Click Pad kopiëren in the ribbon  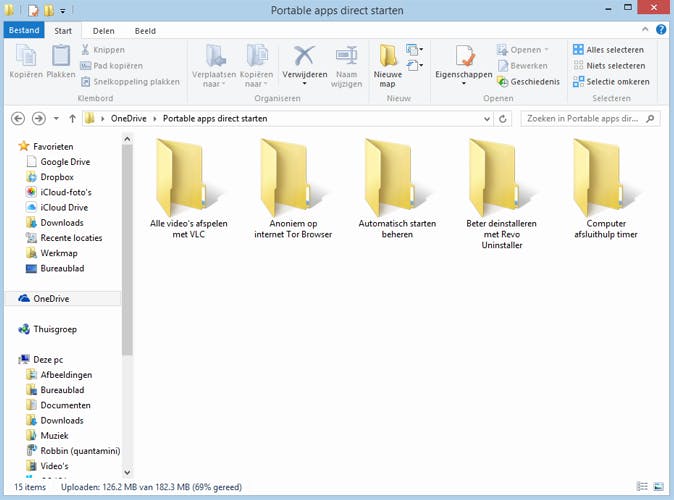coord(111,66)
